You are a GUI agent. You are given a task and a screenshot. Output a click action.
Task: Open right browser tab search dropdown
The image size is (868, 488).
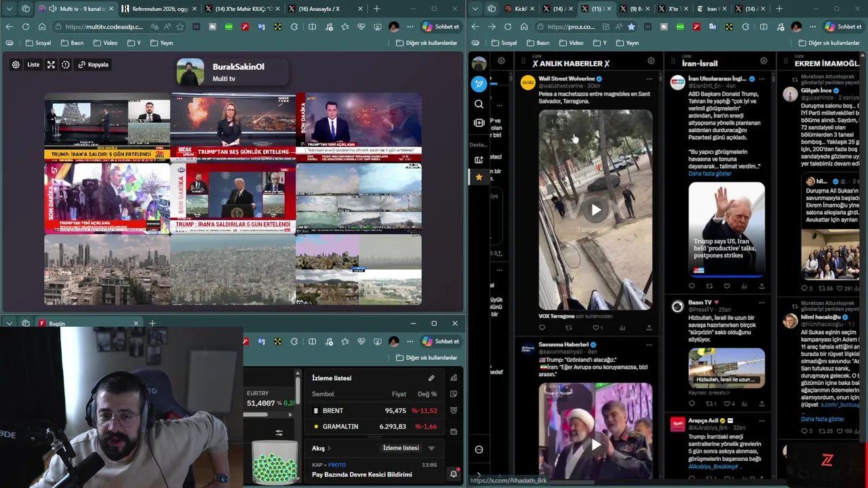(x=475, y=9)
